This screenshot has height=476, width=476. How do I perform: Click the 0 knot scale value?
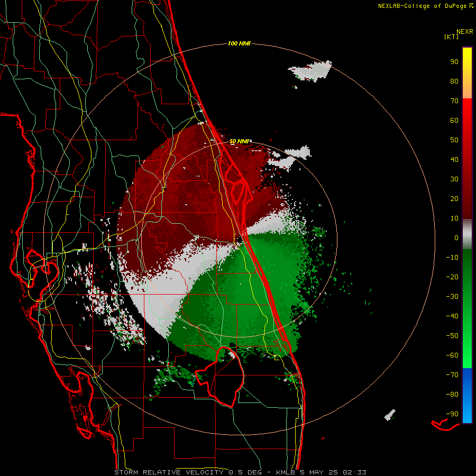(456, 238)
